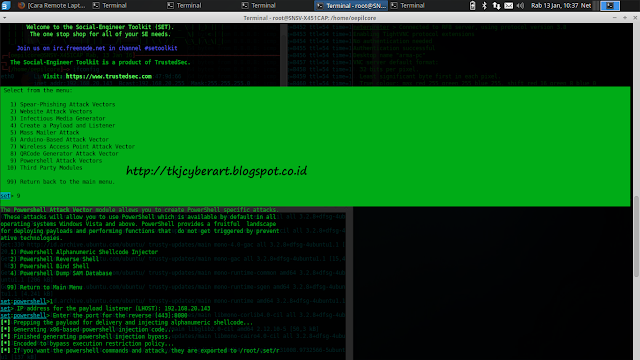Open the applications menu in the panel
This screenshot has width=640, height=360.
click(x=5, y=5)
